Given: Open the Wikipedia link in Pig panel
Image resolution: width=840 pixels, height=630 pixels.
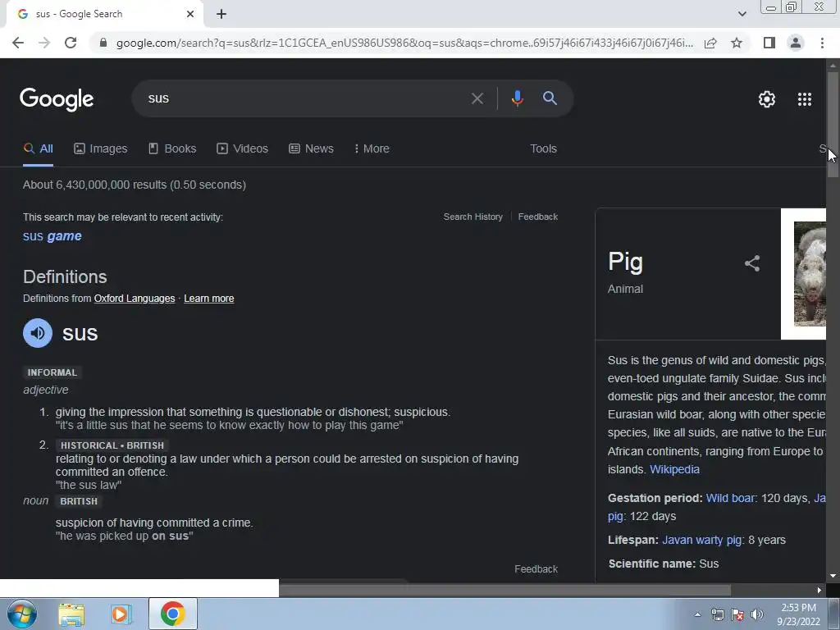Looking at the screenshot, I should tap(674, 469).
